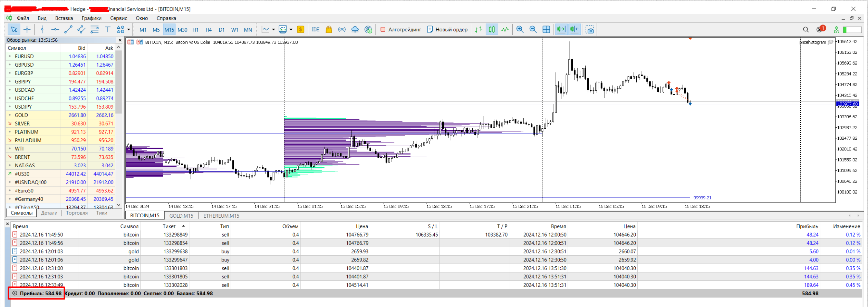Screen dimensions: 868x307
Task: Select GOLD row in Market Watch
Action: [60, 115]
